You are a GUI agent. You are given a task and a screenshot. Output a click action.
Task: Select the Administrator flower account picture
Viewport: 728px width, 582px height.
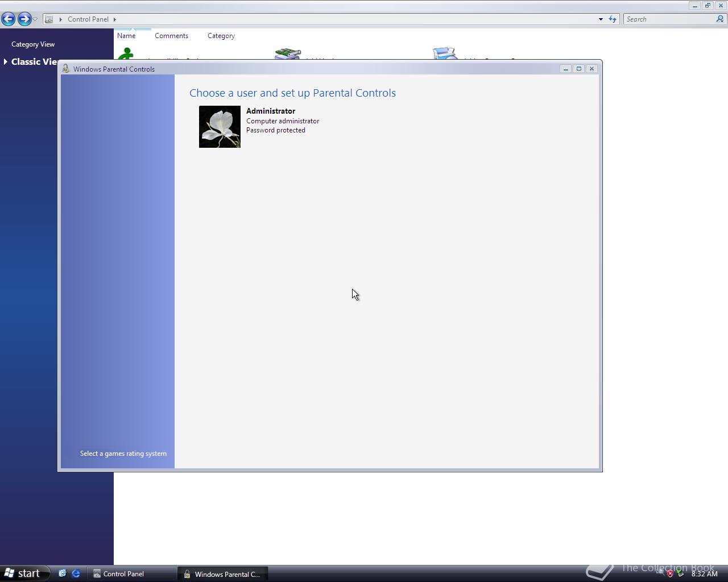[x=220, y=127]
